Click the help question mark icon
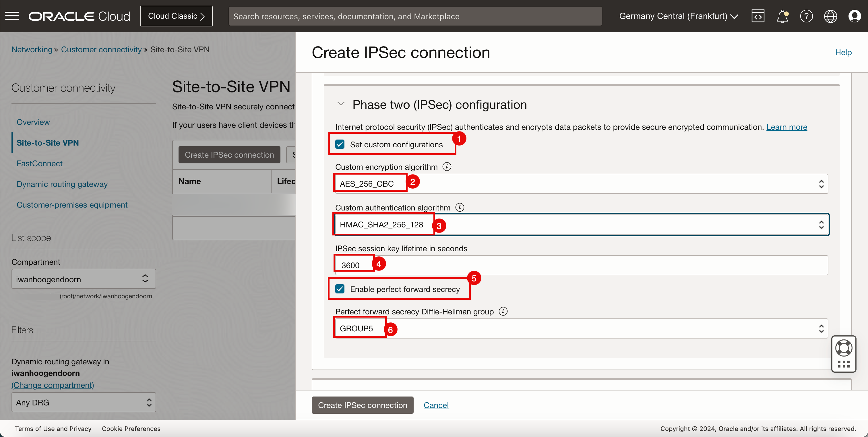The height and width of the screenshot is (437, 868). click(806, 16)
